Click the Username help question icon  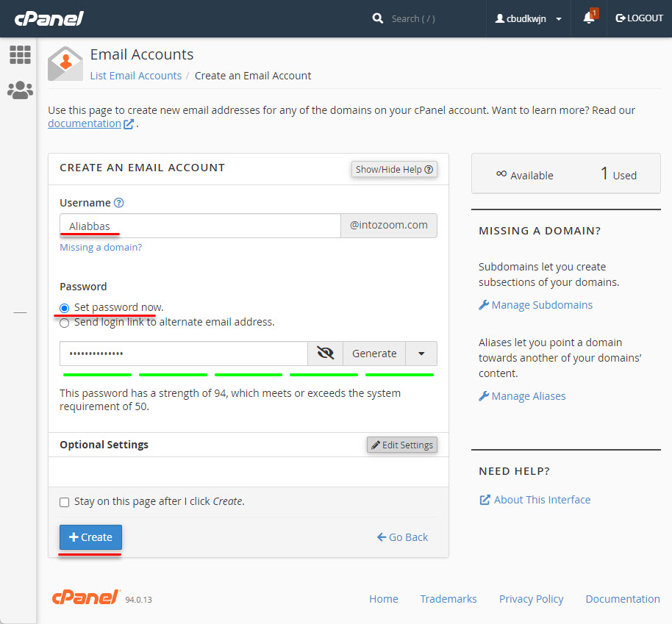point(118,203)
